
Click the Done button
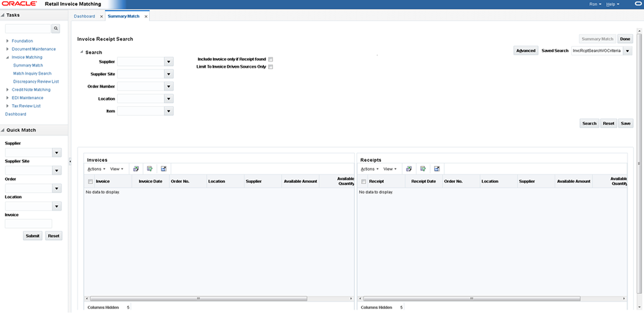click(x=625, y=39)
